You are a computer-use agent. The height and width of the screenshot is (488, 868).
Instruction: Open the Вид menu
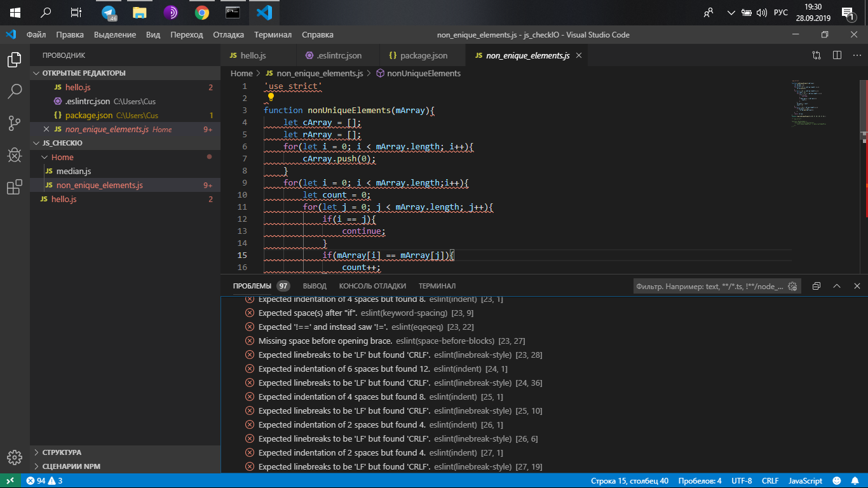coord(153,35)
